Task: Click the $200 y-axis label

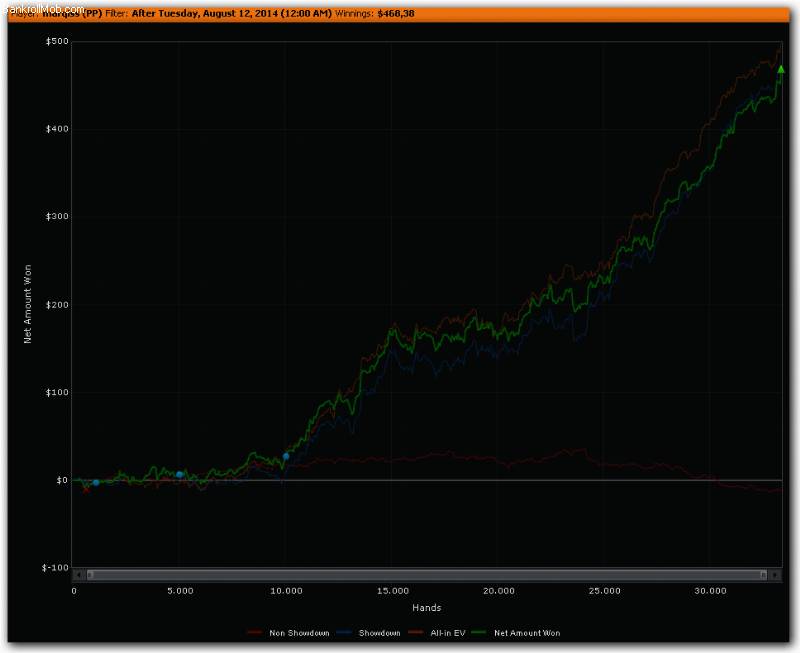Action: pyautogui.click(x=57, y=305)
